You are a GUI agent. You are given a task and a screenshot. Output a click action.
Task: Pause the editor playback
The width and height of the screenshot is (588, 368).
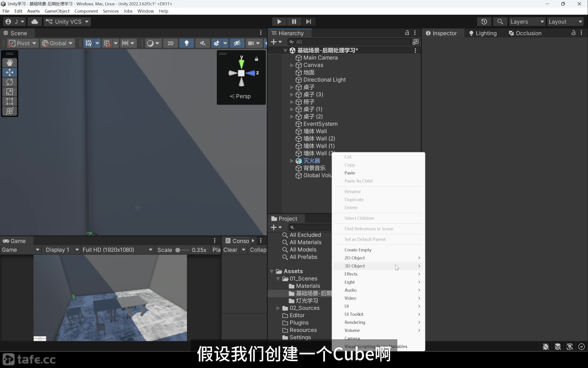point(294,22)
